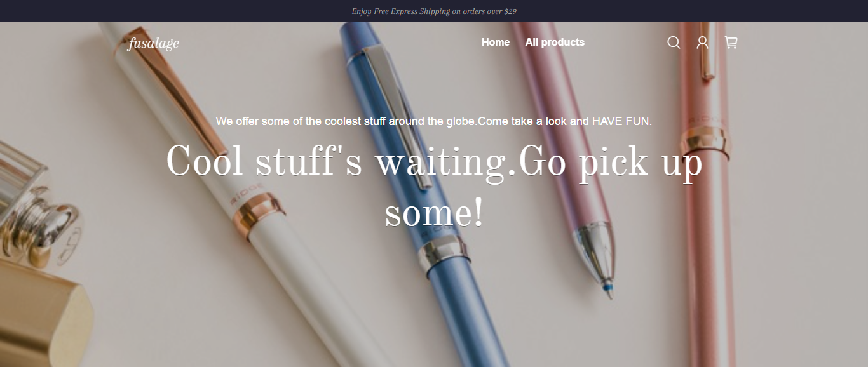Click the glass perfume bottle at left edge

click(x=32, y=203)
